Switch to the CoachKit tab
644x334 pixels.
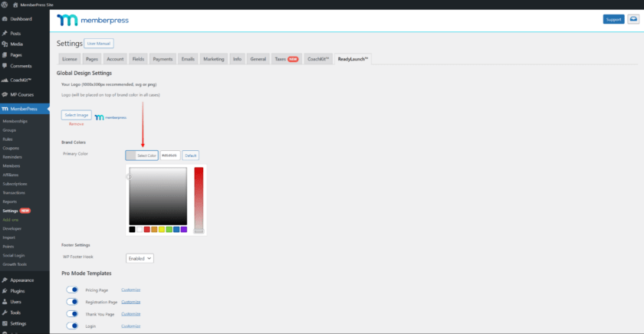(x=318, y=59)
